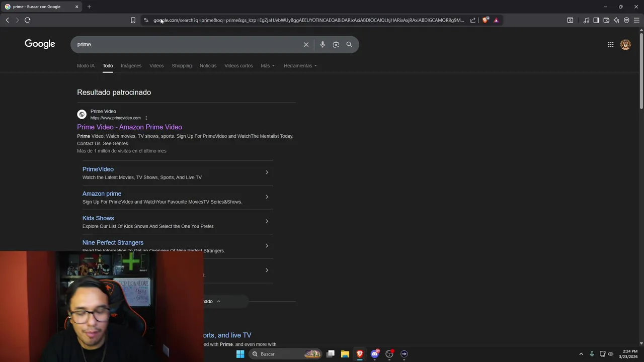Start voice search with microphone icon
This screenshot has width=644, height=362.
[323, 44]
